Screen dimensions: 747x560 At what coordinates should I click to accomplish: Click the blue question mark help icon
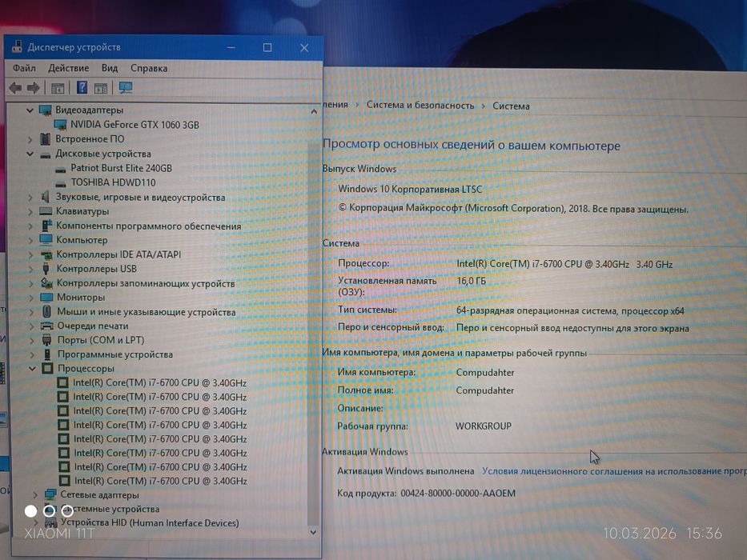(82, 87)
